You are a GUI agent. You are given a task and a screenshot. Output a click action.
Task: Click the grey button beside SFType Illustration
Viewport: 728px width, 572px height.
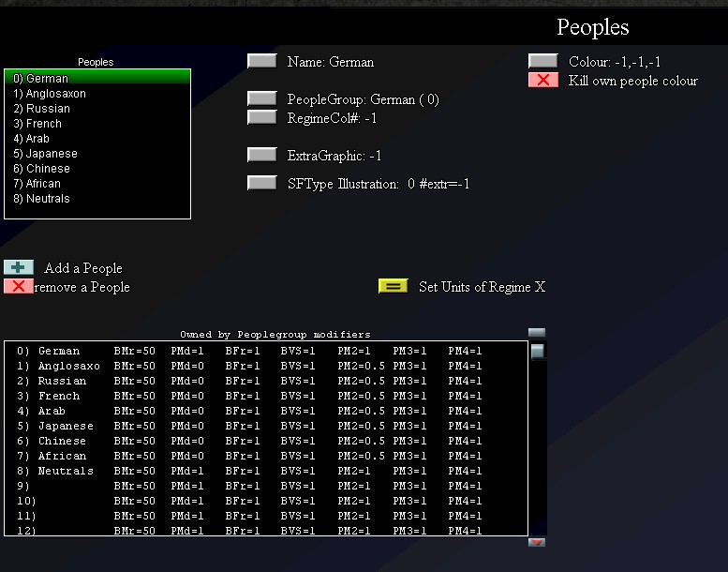(x=262, y=183)
